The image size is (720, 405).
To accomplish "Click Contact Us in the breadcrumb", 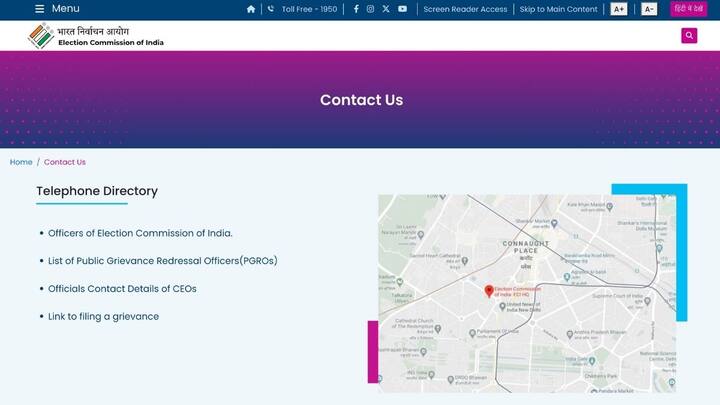I will pos(65,162).
